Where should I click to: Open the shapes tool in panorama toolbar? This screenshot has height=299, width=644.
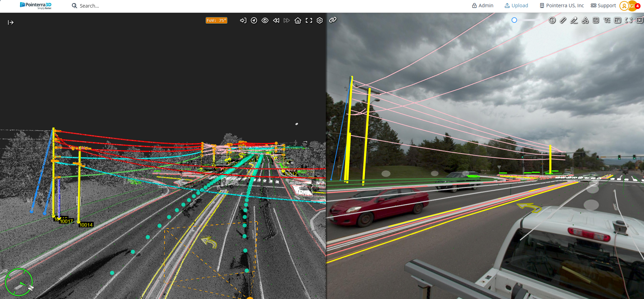click(585, 20)
